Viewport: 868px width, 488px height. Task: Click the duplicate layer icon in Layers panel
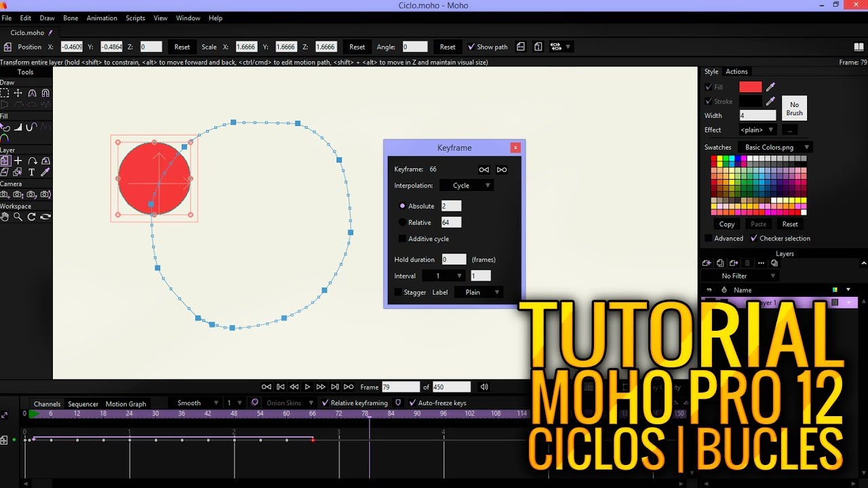click(720, 263)
